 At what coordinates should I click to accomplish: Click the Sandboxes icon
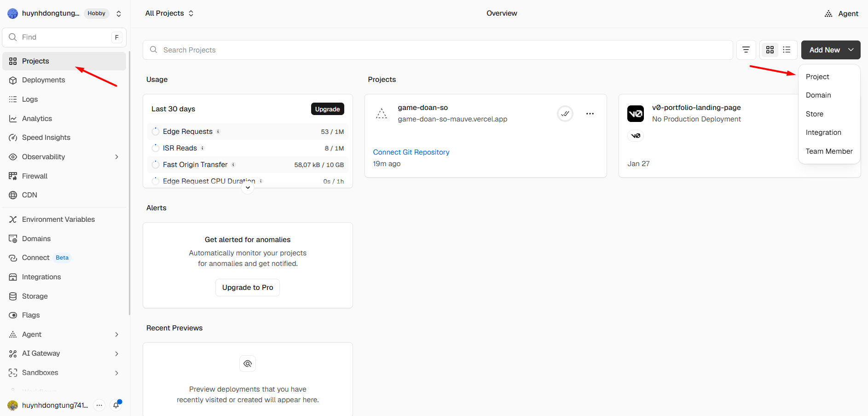tap(13, 373)
